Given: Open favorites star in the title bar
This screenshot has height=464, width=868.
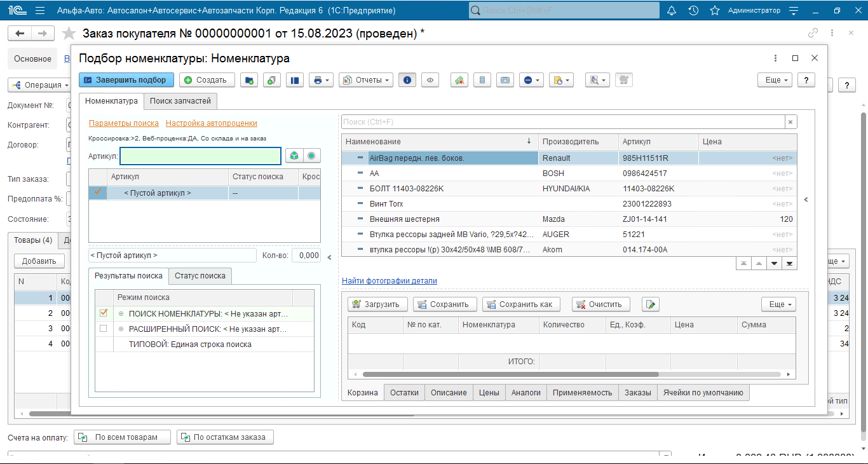Looking at the screenshot, I should pyautogui.click(x=715, y=11).
